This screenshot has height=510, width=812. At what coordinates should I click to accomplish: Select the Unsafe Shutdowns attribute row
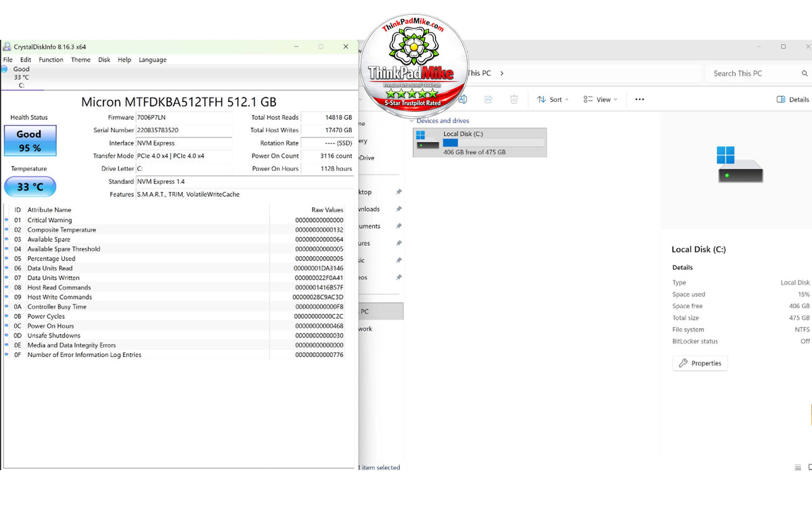click(x=178, y=335)
